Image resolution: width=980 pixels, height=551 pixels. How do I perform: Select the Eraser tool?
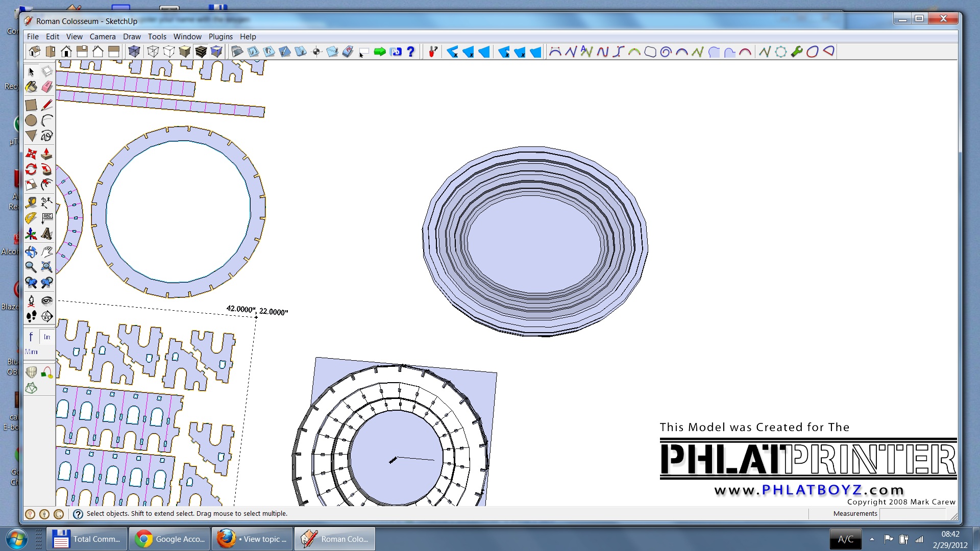47,87
